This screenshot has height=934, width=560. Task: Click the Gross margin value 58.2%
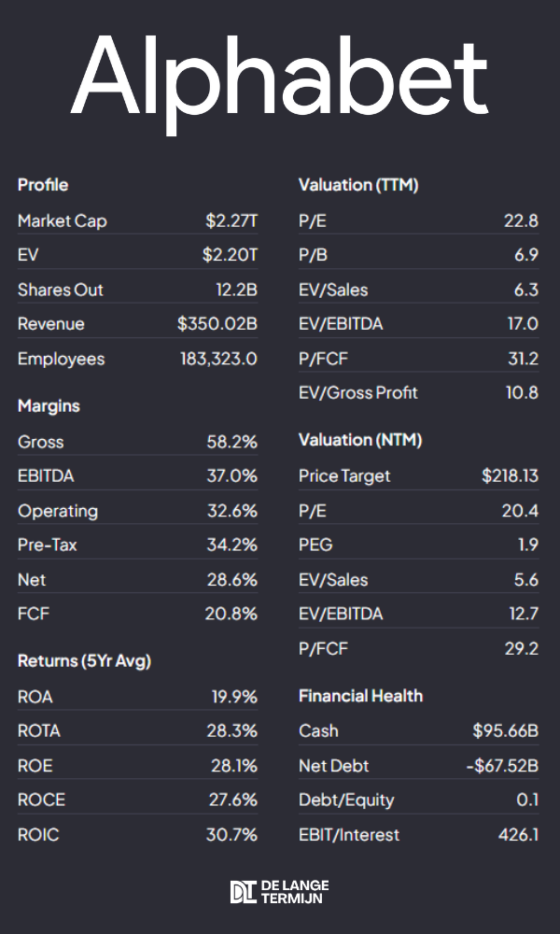(231, 442)
